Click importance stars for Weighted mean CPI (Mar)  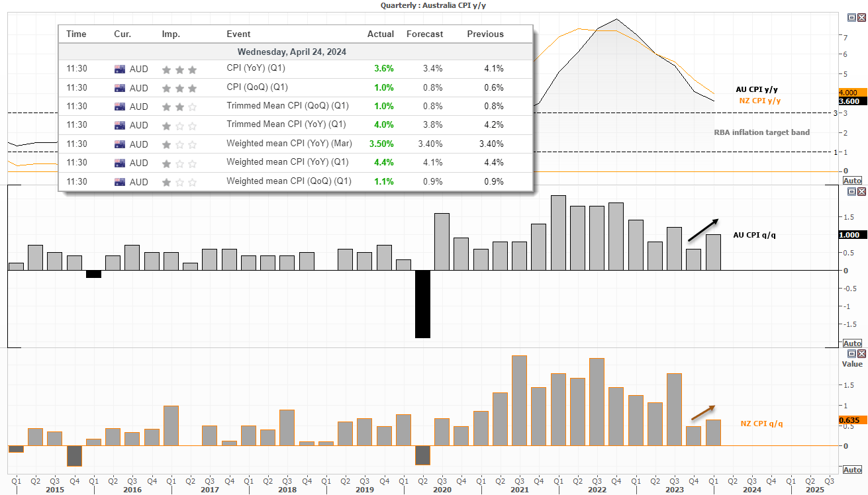click(179, 144)
